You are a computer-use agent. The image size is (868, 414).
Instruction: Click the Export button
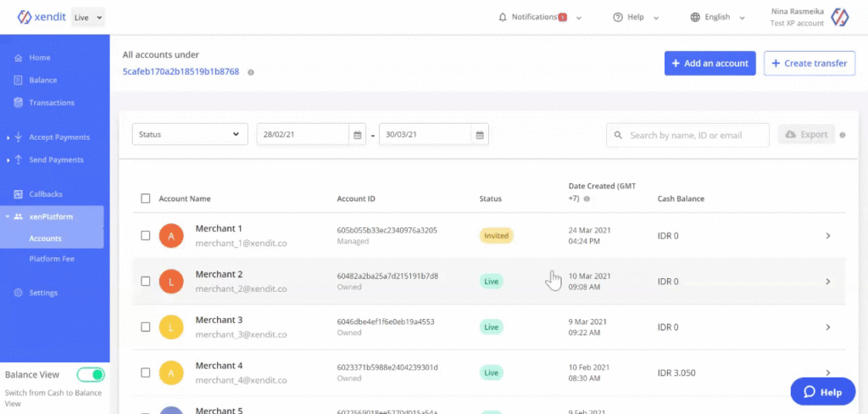click(806, 135)
